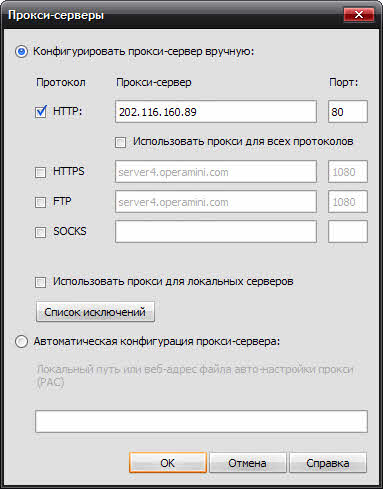Uncheck the HTTP protocol checkbox

(41, 112)
